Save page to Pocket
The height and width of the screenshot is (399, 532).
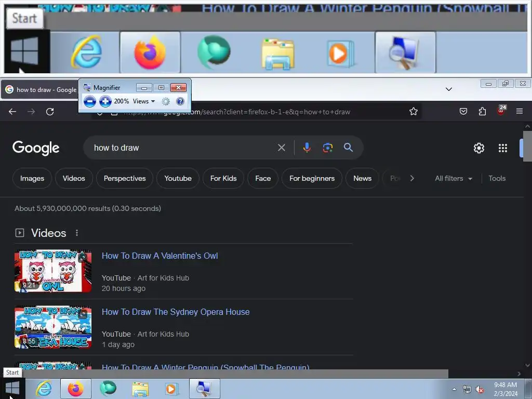pos(463,111)
